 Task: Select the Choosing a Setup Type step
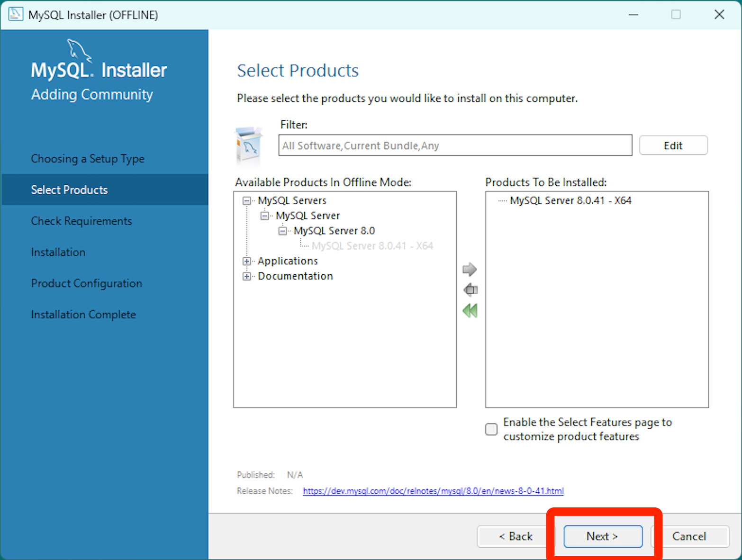(87, 158)
